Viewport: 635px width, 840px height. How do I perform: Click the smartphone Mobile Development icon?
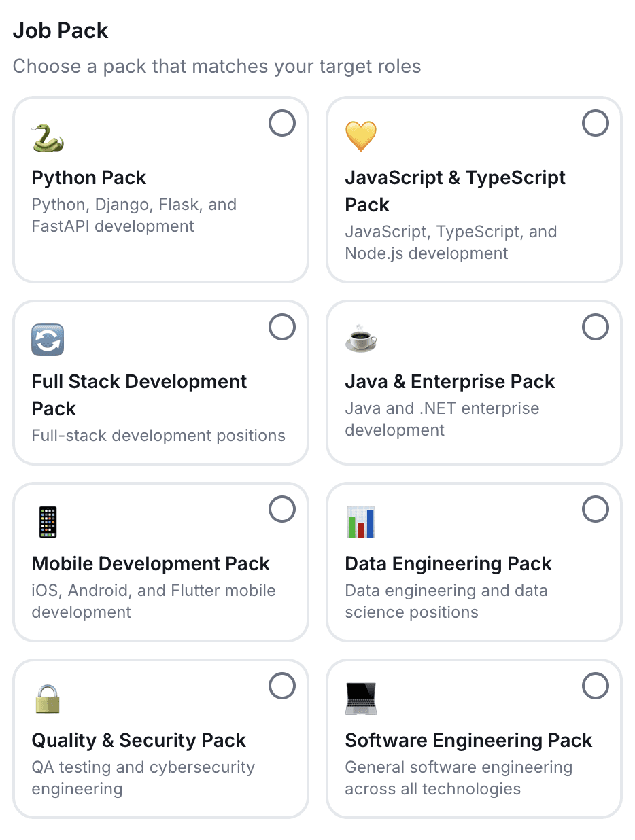point(48,522)
